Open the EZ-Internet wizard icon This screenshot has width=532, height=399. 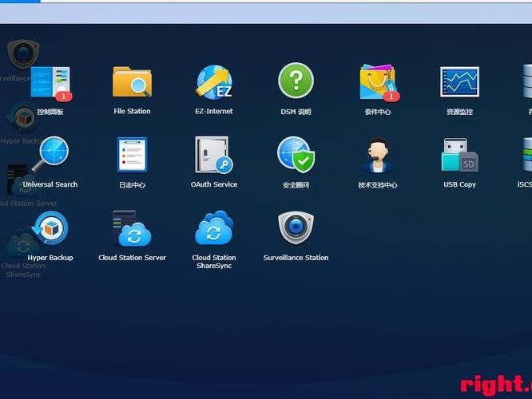coord(214,82)
